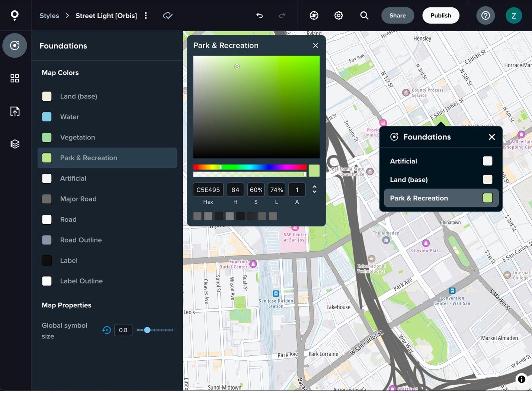Select Road Outline color entry
532x393 pixels.
click(81, 240)
